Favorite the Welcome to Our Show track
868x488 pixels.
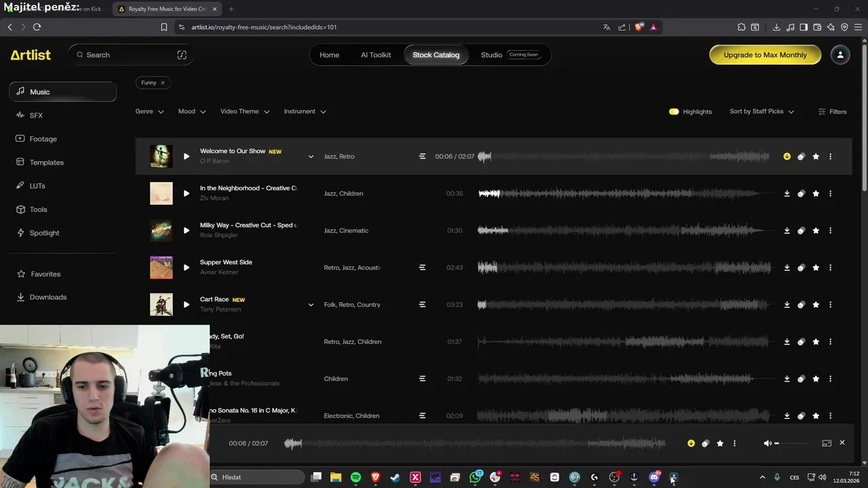click(x=816, y=157)
